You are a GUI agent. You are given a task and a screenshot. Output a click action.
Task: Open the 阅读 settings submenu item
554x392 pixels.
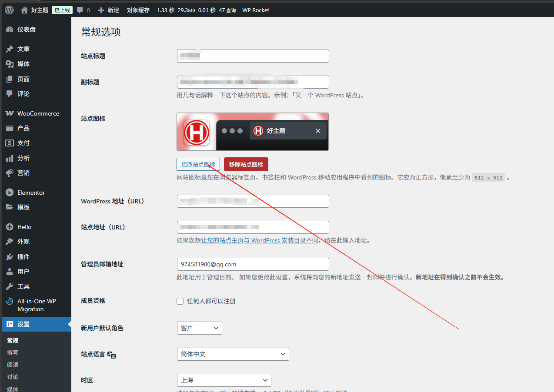(13, 365)
